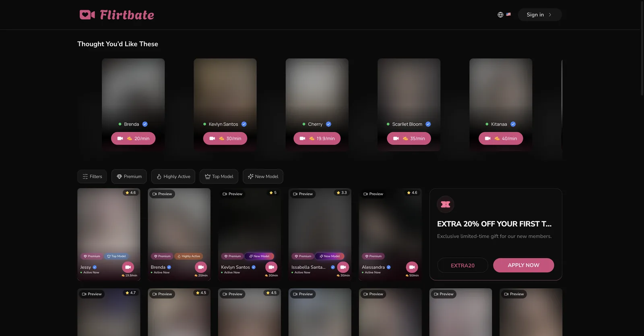Open the Filters panel
Screen dimensions: 644x336
tap(92, 176)
